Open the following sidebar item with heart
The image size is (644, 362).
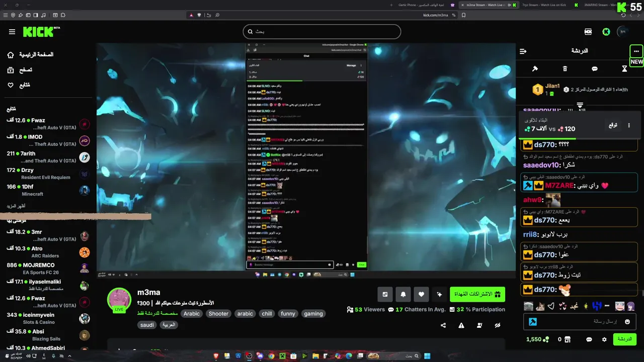19,85
